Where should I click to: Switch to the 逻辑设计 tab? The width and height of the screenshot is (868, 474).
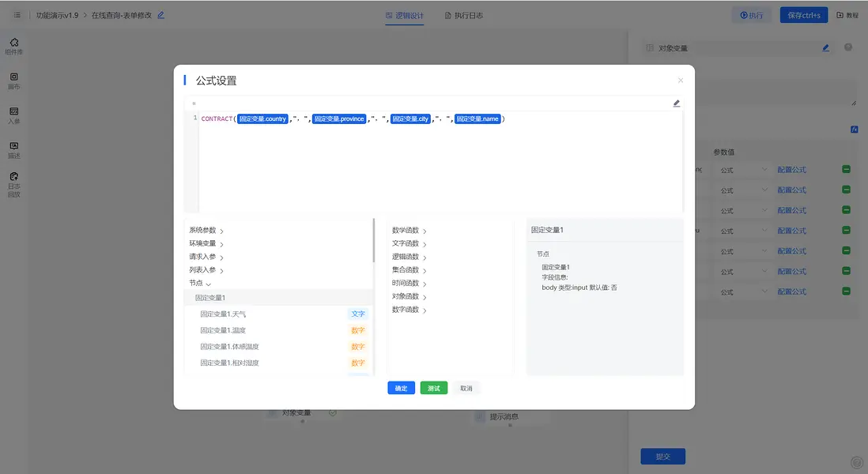coord(405,16)
